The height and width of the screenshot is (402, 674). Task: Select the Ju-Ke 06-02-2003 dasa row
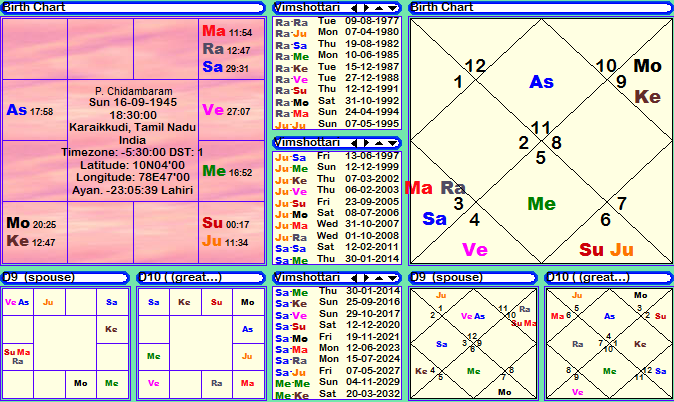click(x=337, y=189)
